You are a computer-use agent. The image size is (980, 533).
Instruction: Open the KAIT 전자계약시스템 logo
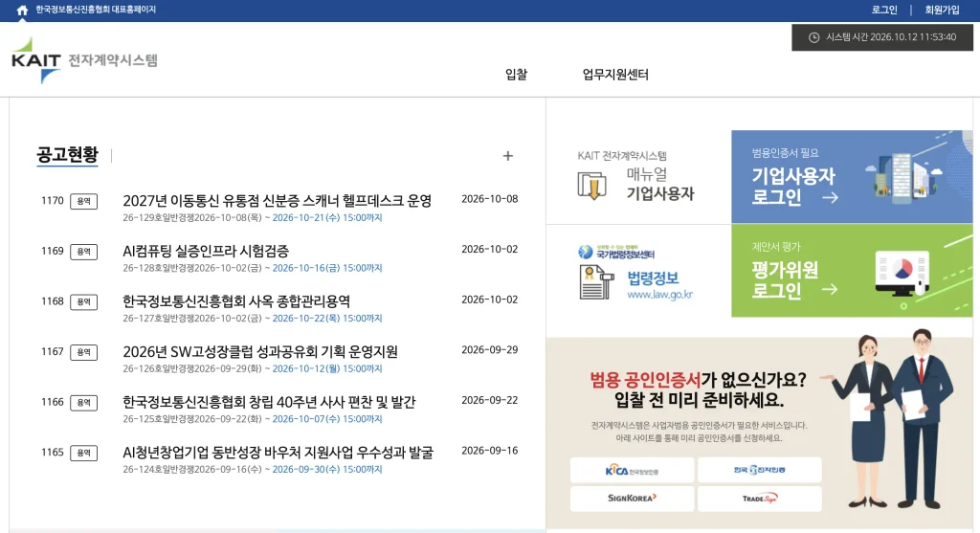click(x=84, y=60)
